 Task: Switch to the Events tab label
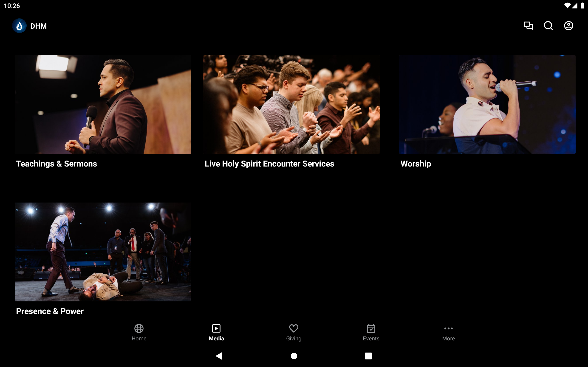click(x=371, y=338)
